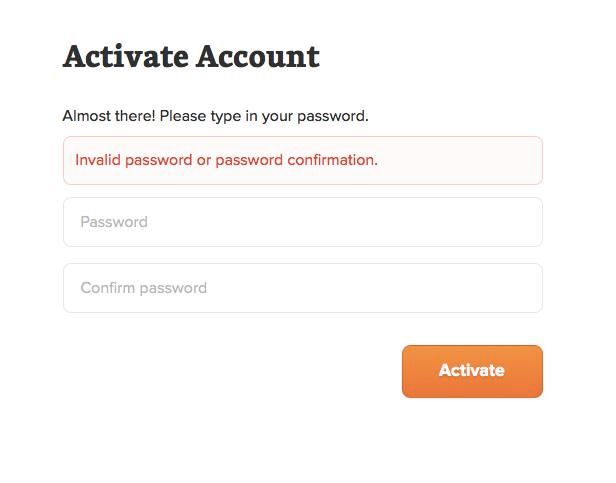Click the red error banner
The width and height of the screenshot is (616, 483).
click(x=302, y=160)
